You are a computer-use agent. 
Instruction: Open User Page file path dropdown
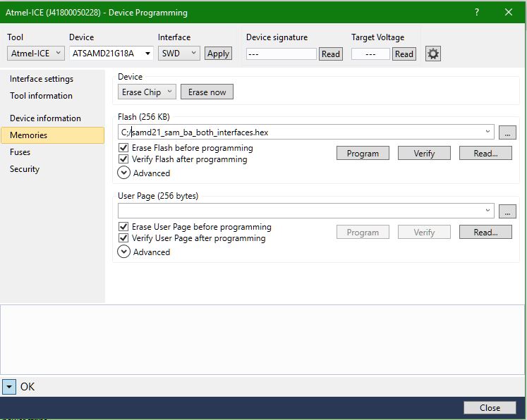coord(487,211)
